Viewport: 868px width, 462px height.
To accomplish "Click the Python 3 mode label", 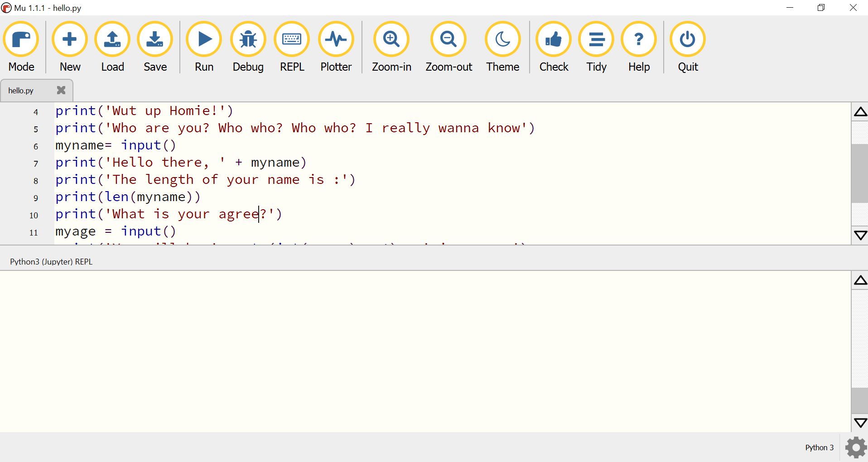I will pyautogui.click(x=819, y=448).
